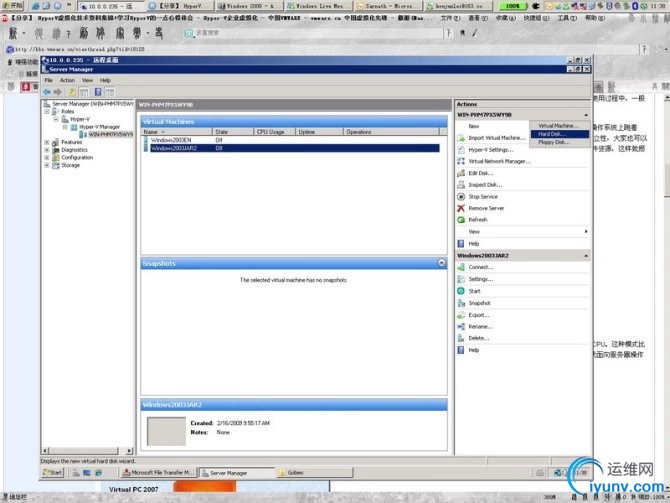Sort by the Name column header
This screenshot has height=503, width=670.
[177, 132]
